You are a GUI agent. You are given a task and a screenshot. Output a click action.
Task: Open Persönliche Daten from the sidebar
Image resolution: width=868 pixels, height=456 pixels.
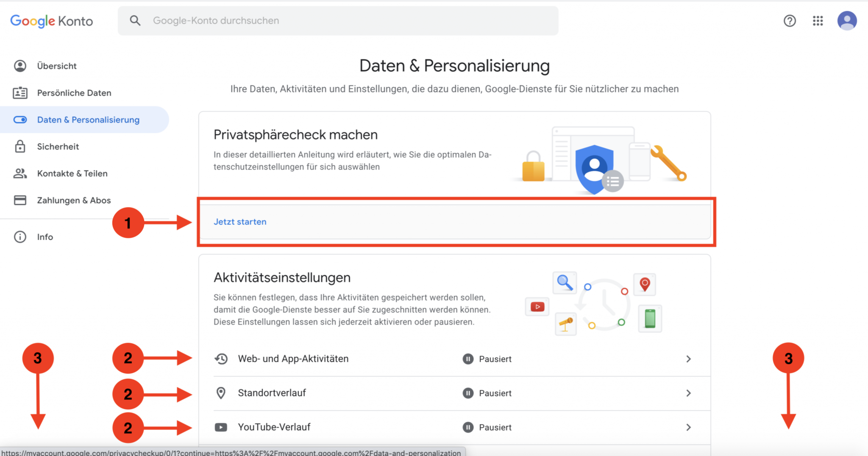[74, 93]
